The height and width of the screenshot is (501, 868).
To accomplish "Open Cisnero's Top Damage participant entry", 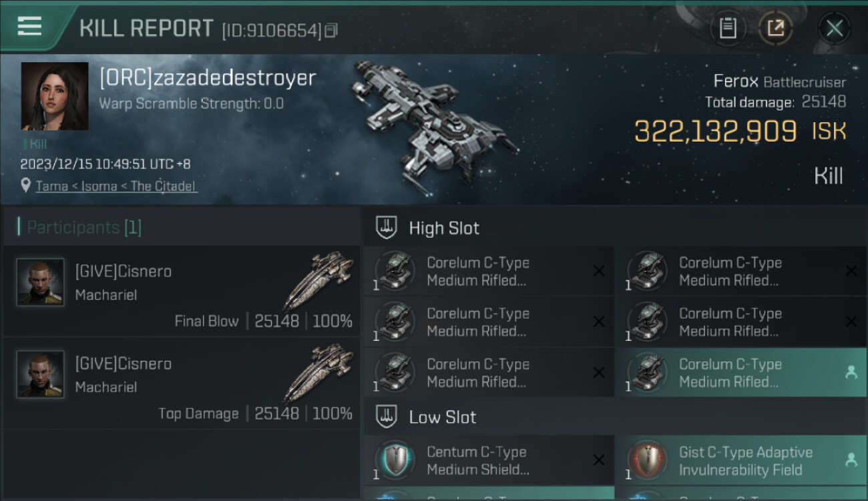I will tap(182, 383).
